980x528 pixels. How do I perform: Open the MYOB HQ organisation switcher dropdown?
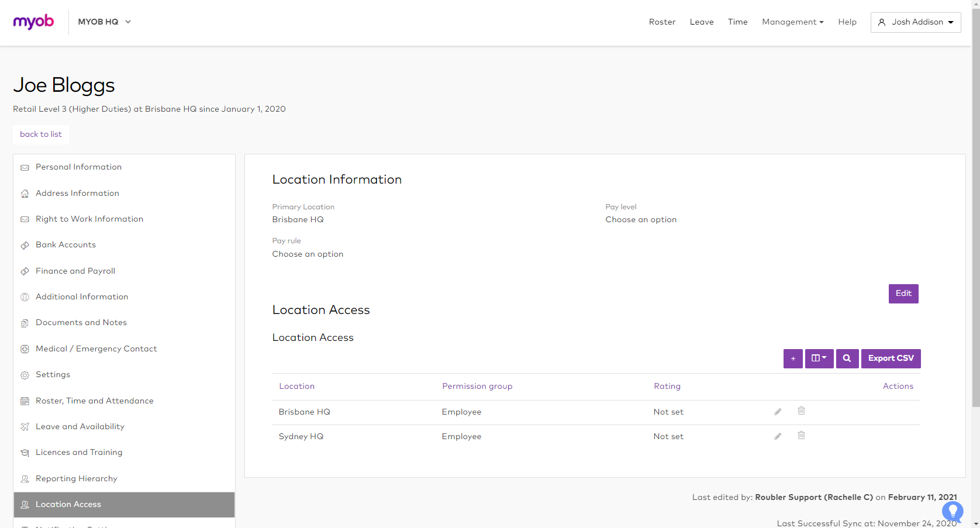[x=104, y=22]
